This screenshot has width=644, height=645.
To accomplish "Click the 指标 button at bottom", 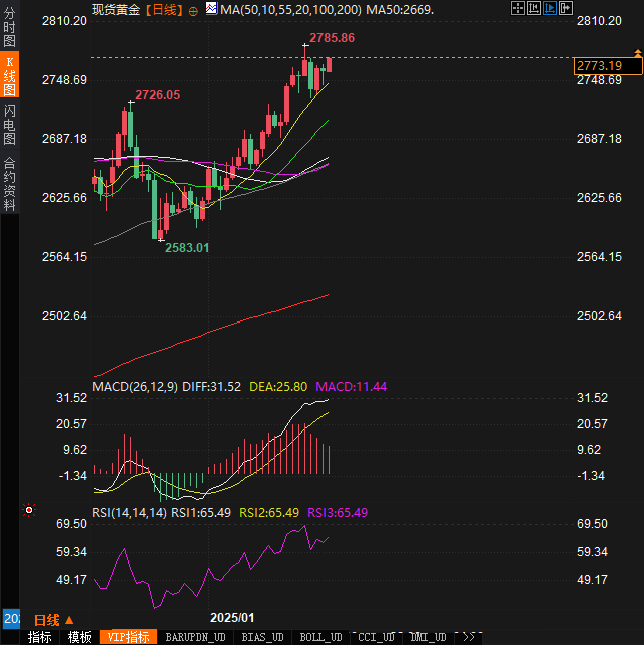I will tap(40, 637).
